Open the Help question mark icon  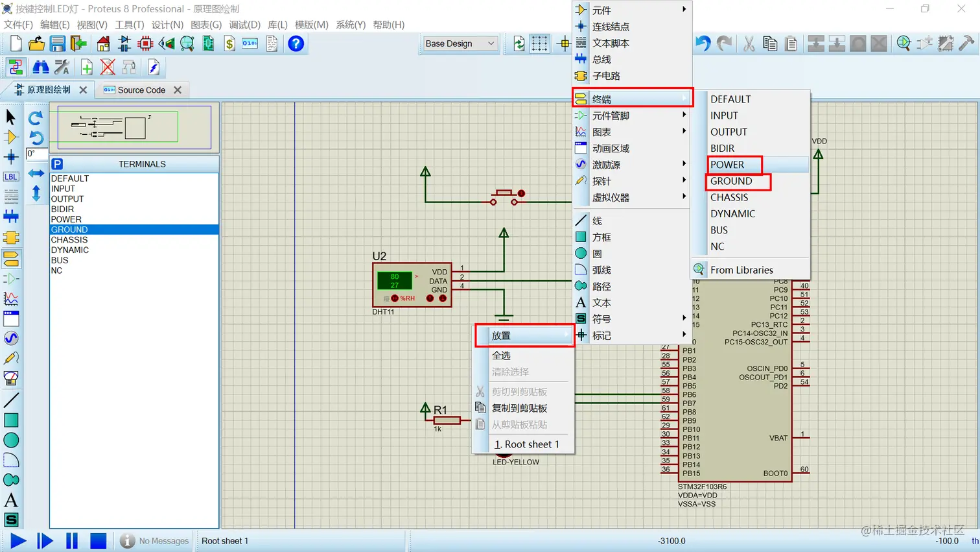point(296,43)
